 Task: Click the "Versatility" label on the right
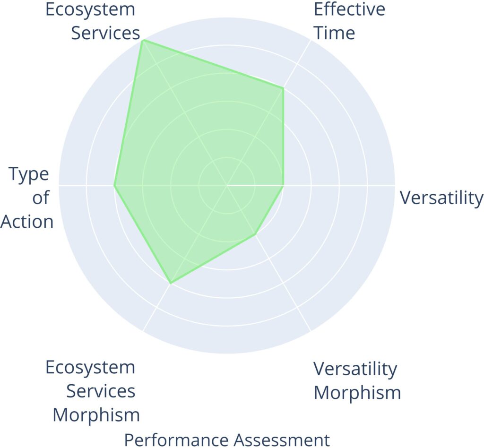[x=441, y=198]
